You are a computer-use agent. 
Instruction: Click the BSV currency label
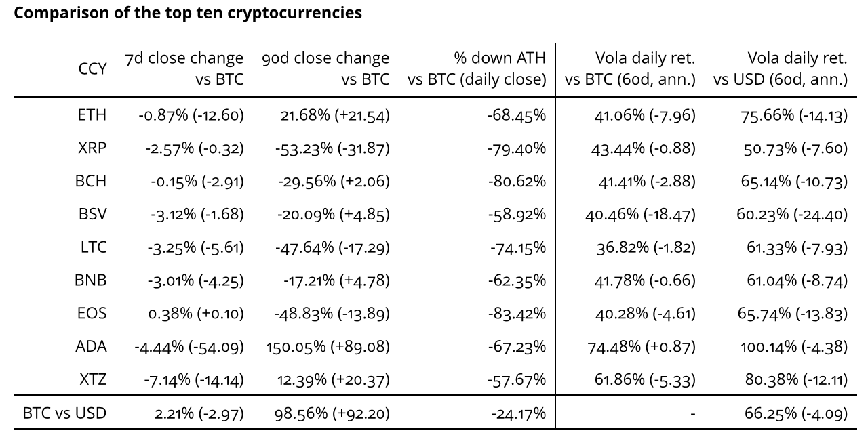[x=92, y=214]
